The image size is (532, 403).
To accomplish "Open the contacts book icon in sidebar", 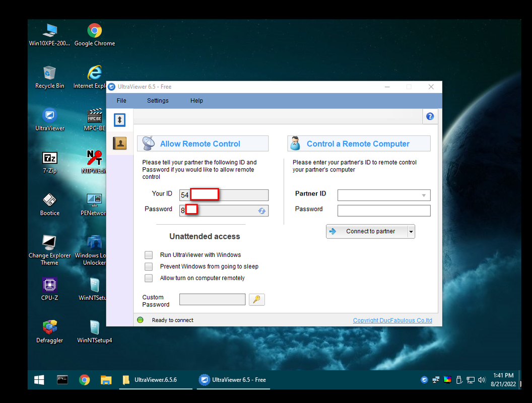I will pyautogui.click(x=119, y=143).
